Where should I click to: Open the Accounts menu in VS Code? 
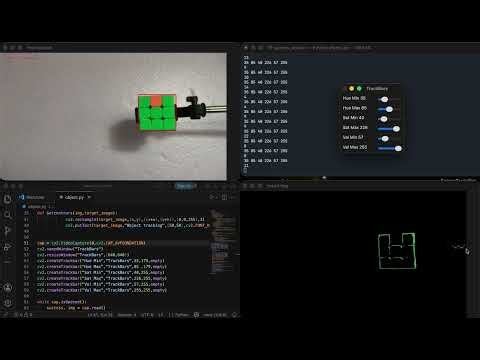point(7,287)
